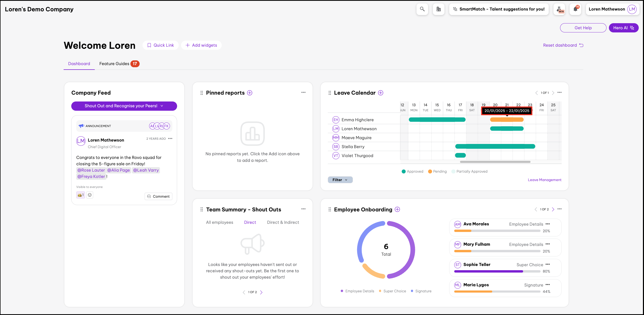The width and height of the screenshot is (644, 315).
Task: Click the plus icon beside Leave Calendar
Action: [x=381, y=93]
